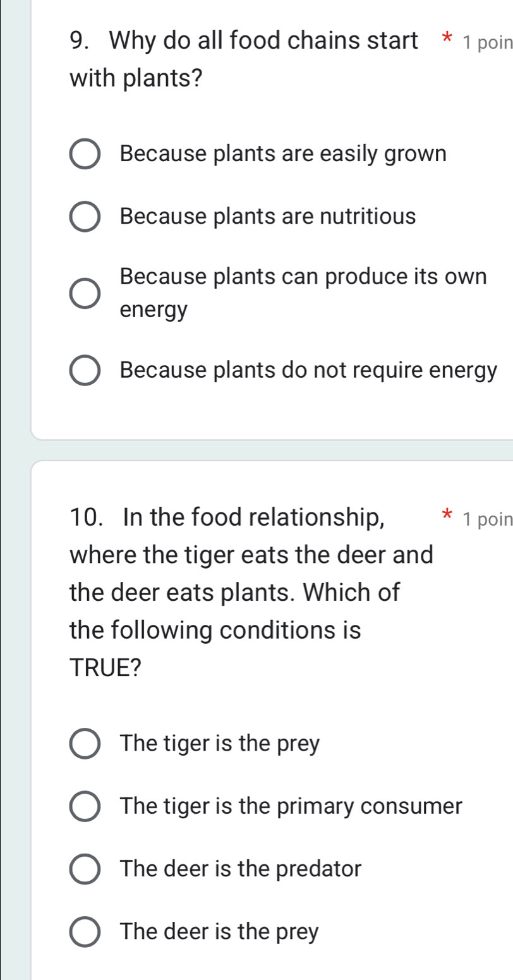This screenshot has width=513, height=980.
Task: Click the 'Because plants are easily grown' option text
Action: point(283,154)
